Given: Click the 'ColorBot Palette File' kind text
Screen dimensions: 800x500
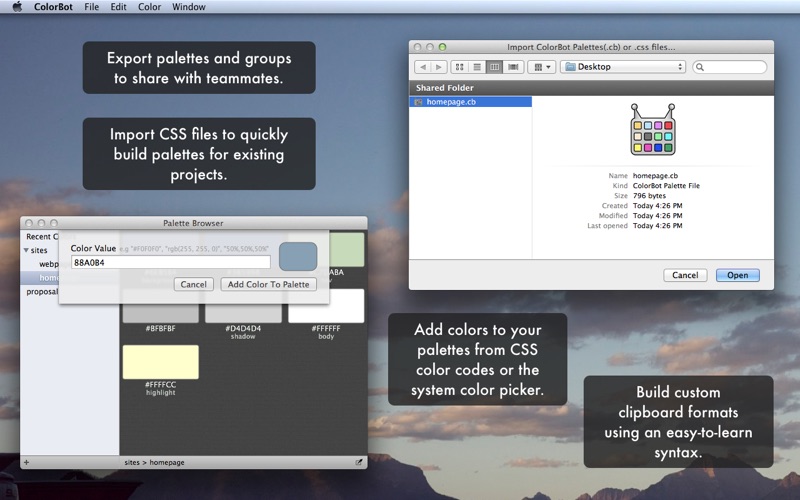Looking at the screenshot, I should [666, 186].
